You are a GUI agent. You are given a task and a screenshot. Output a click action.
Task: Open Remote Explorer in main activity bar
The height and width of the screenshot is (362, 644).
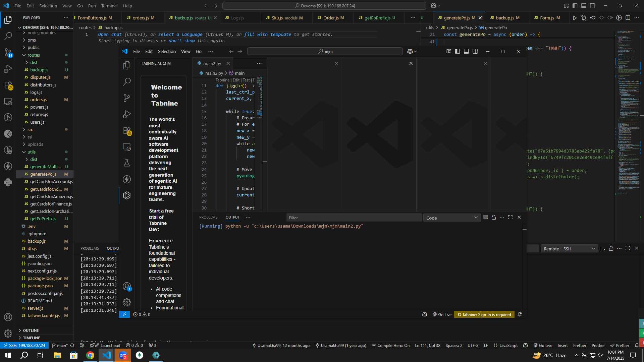(x=8, y=101)
